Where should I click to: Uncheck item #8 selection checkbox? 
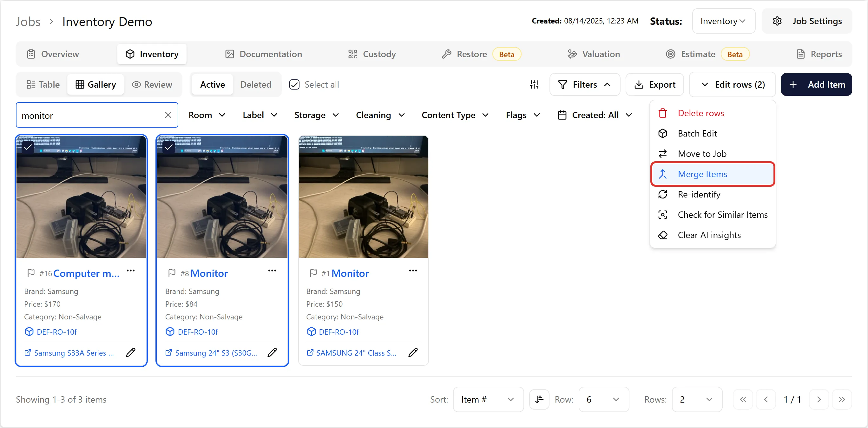169,147
